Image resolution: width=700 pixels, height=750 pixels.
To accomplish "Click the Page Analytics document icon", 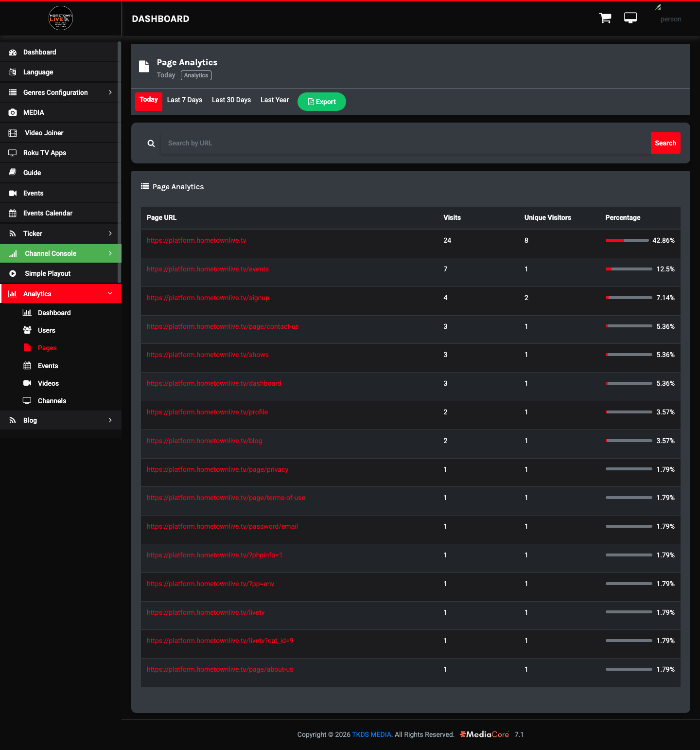I will pos(144,66).
